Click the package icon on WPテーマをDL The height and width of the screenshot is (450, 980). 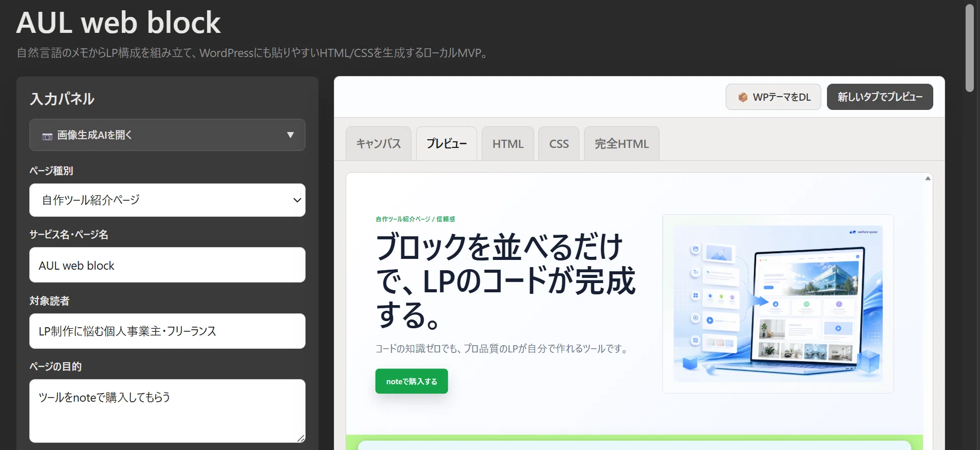click(x=743, y=97)
